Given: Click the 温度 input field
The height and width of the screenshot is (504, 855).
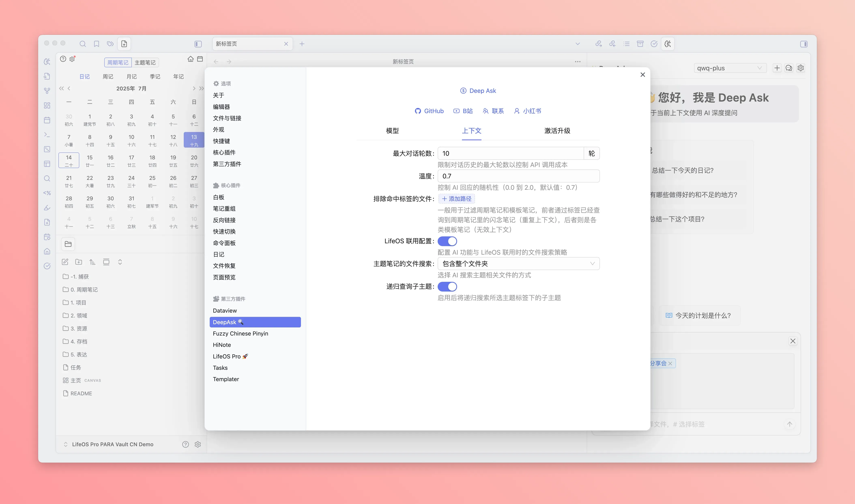Looking at the screenshot, I should point(518,176).
